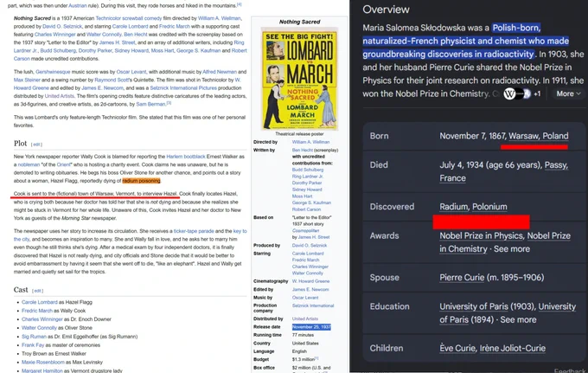
Task: Open citation 3 after Sam Berman
Action: click(x=169, y=103)
